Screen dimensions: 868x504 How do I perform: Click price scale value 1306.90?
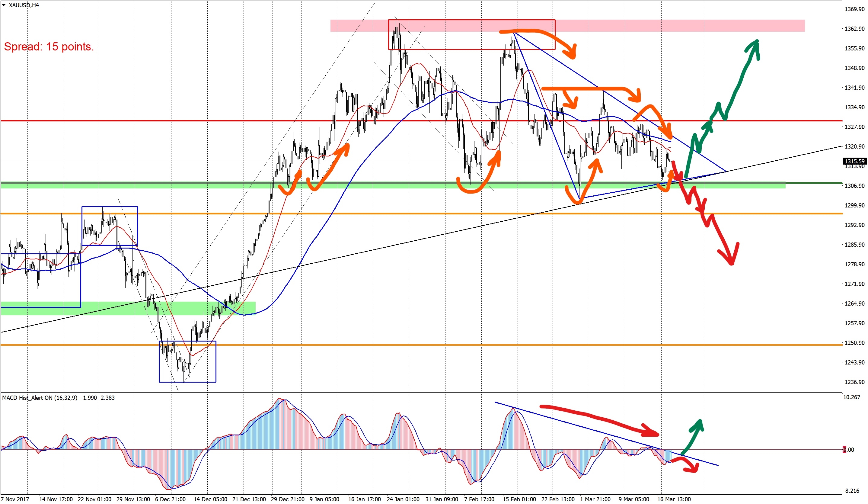click(x=854, y=186)
